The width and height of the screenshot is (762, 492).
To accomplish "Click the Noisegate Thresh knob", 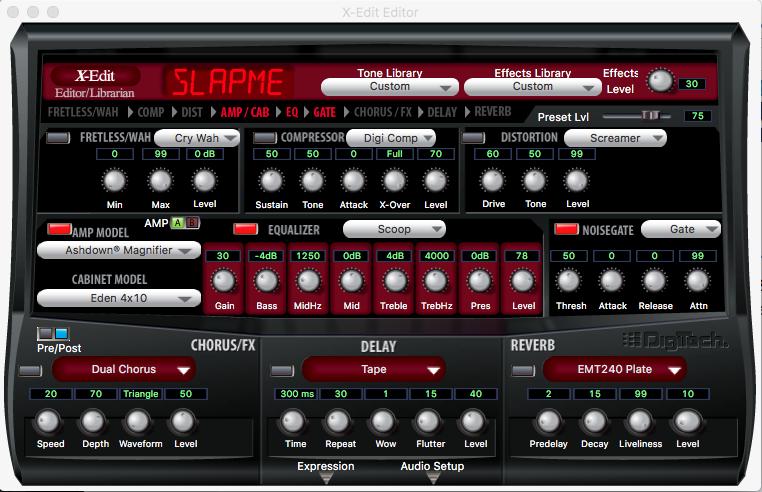I will coord(568,281).
